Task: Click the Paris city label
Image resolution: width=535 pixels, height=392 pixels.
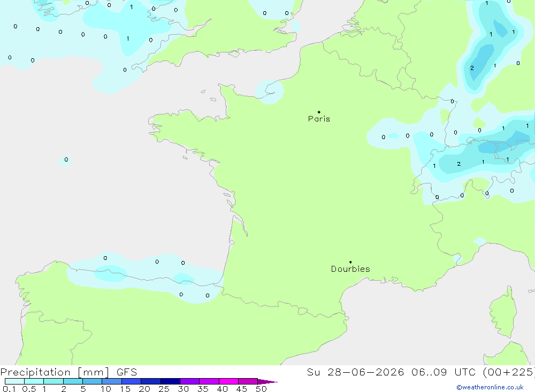Action: tap(319, 119)
